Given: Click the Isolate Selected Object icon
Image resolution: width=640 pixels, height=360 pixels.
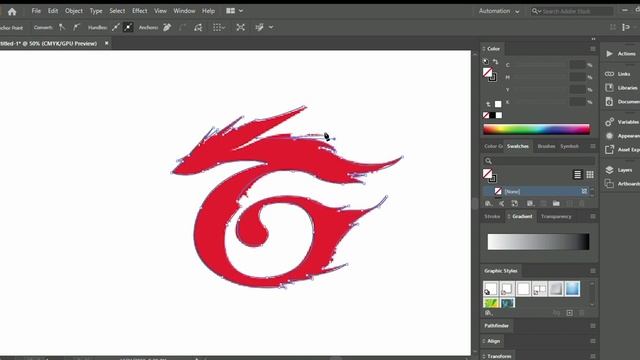Looking at the screenshot, I should [x=240, y=27].
